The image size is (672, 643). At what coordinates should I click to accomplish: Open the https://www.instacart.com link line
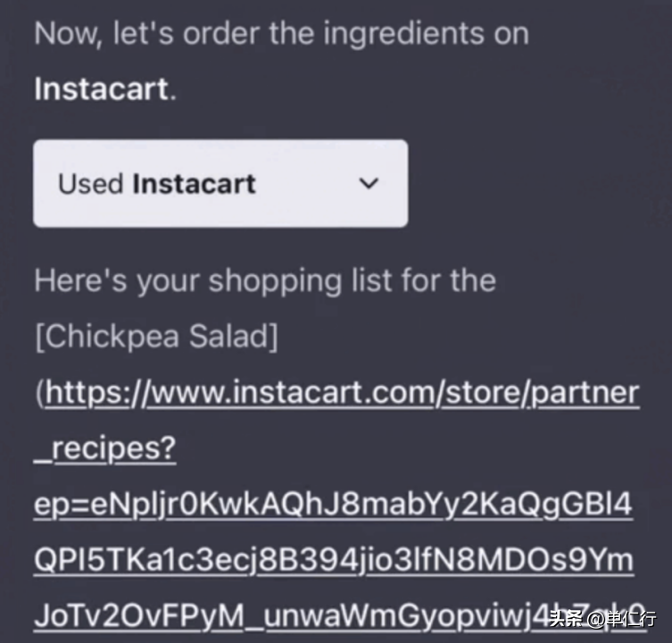pyautogui.click(x=342, y=392)
